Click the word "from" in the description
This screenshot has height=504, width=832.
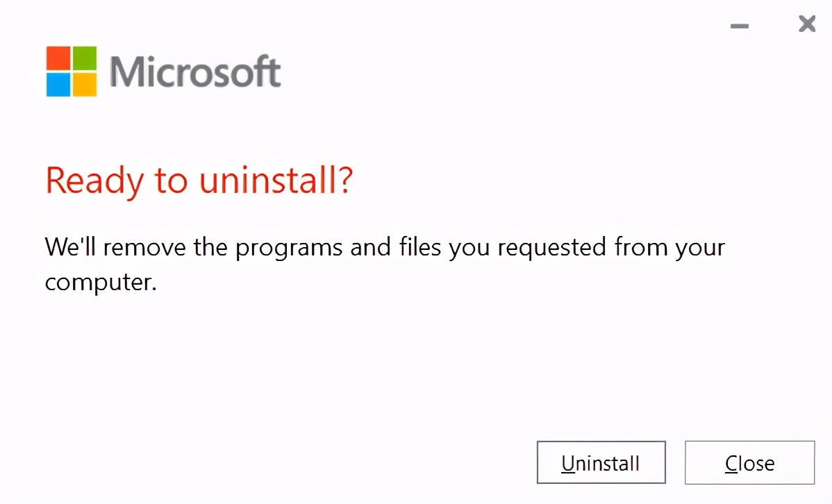(x=643, y=248)
